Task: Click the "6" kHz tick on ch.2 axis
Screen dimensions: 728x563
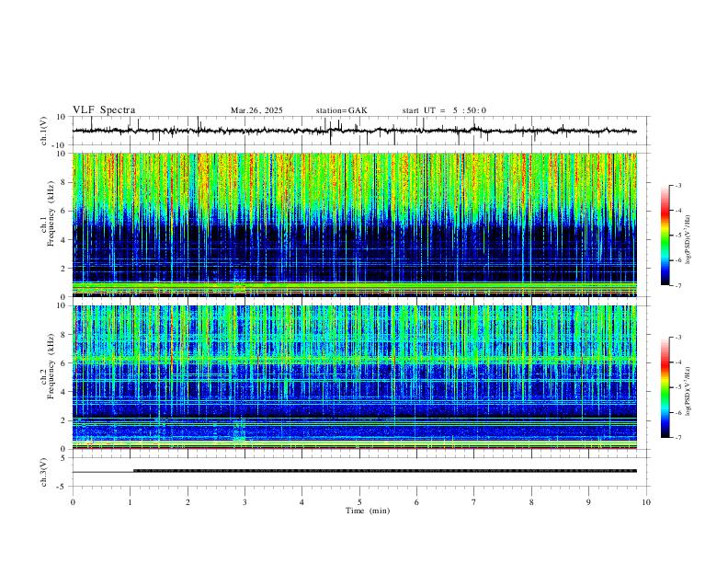Action: (64, 363)
